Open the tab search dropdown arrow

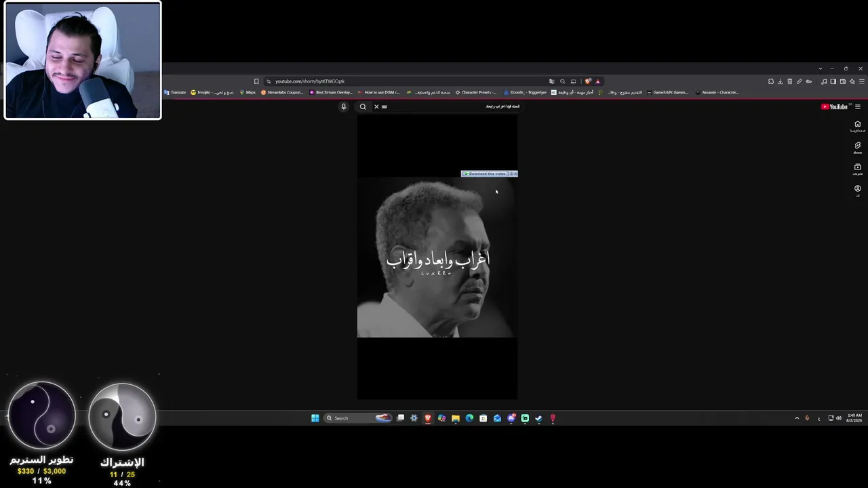click(820, 68)
